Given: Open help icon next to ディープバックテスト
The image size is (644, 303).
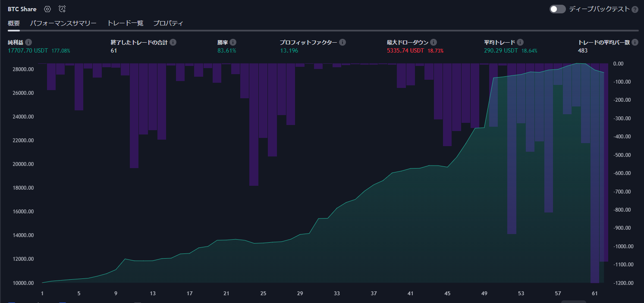Looking at the screenshot, I should (x=635, y=9).
